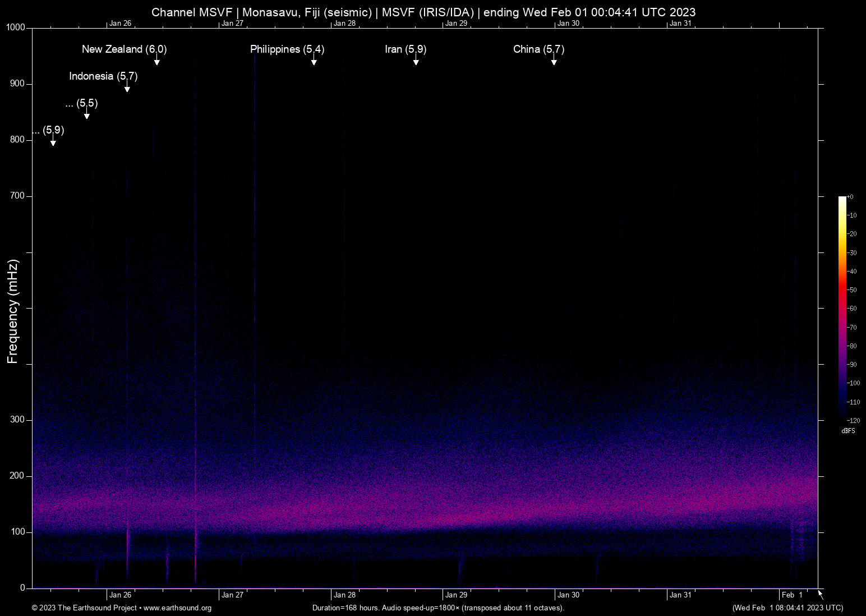Expand the Feb 1 axis date label

tap(791, 595)
